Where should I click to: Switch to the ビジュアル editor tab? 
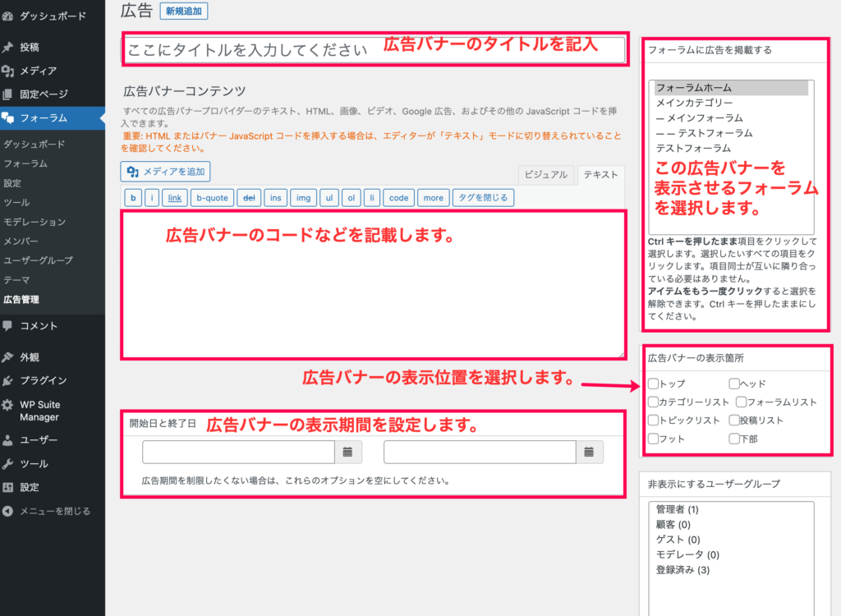click(546, 175)
